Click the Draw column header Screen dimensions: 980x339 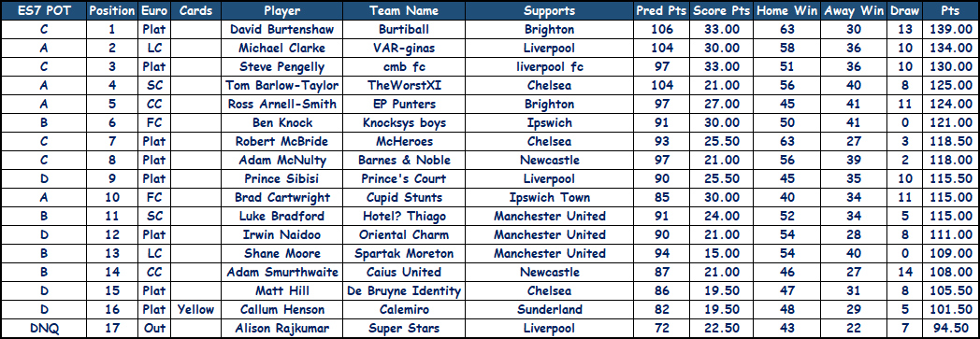click(905, 10)
